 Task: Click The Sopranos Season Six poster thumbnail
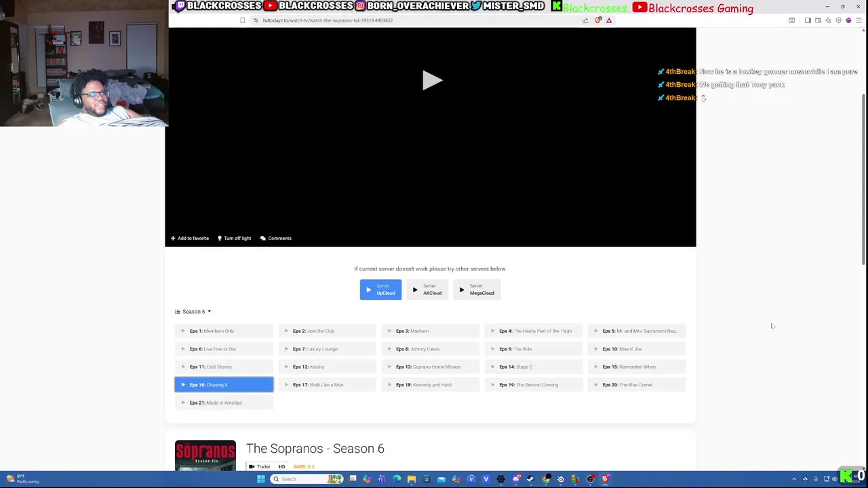pos(205,455)
